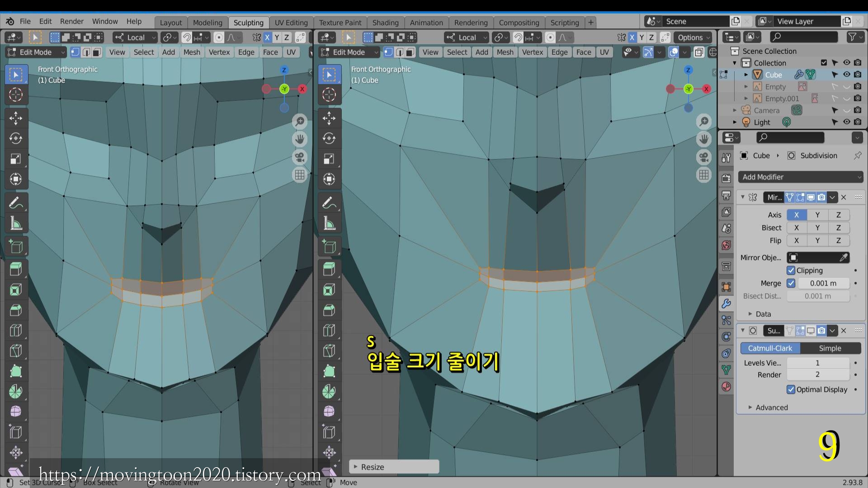Enable Y axis in Mirror modifier
Screen dimensions: 868x488
pyautogui.click(x=817, y=215)
